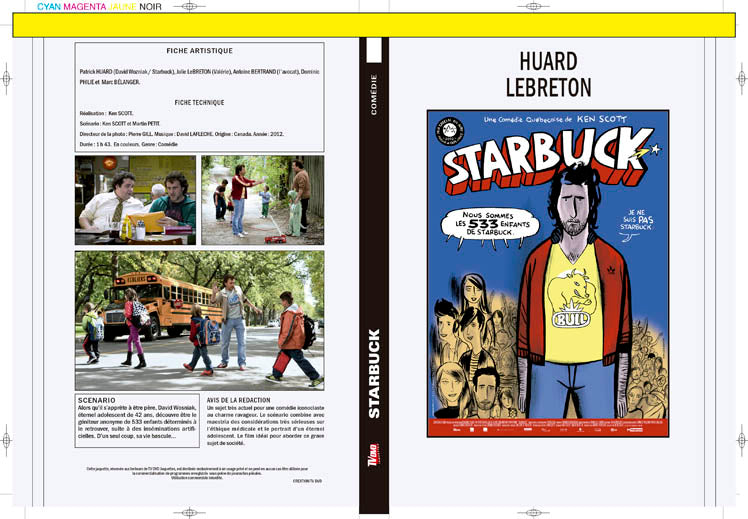748x519 pixels.
Task: Click the TV DVD logo on the spine
Action: click(373, 455)
